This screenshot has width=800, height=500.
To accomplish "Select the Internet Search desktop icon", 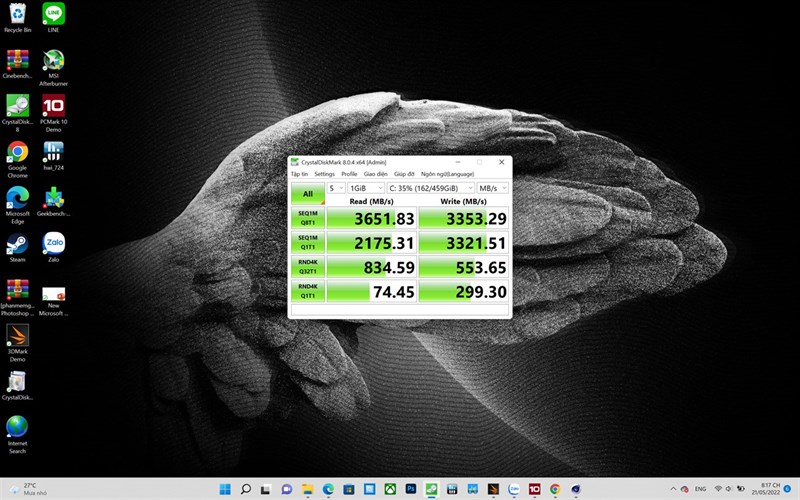I will pyautogui.click(x=17, y=434).
